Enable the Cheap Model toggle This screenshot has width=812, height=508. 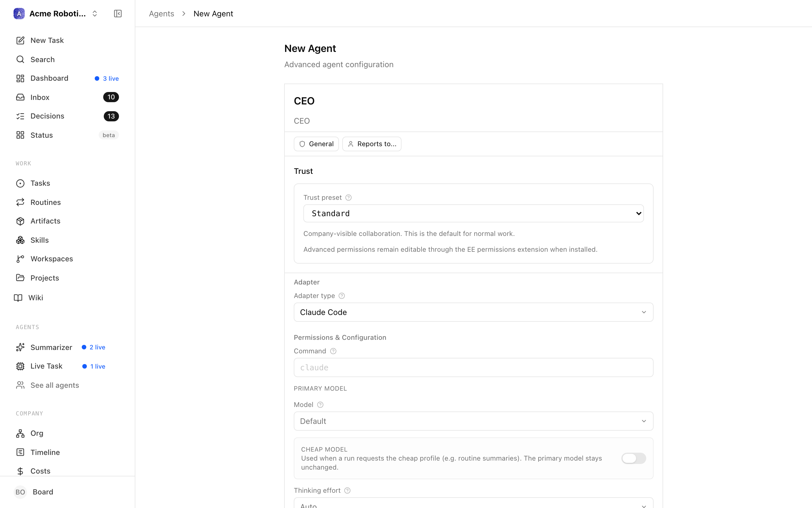[x=634, y=458]
